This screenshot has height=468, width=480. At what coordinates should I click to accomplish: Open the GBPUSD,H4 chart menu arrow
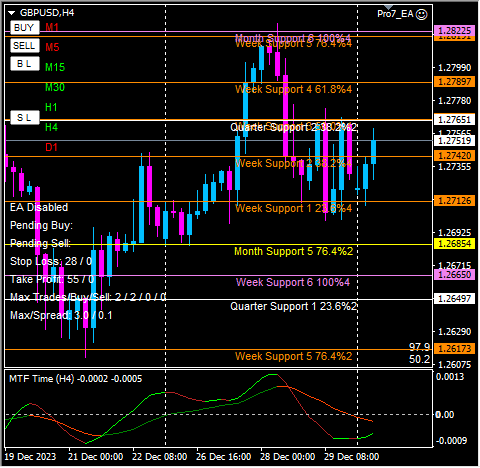tap(12, 13)
